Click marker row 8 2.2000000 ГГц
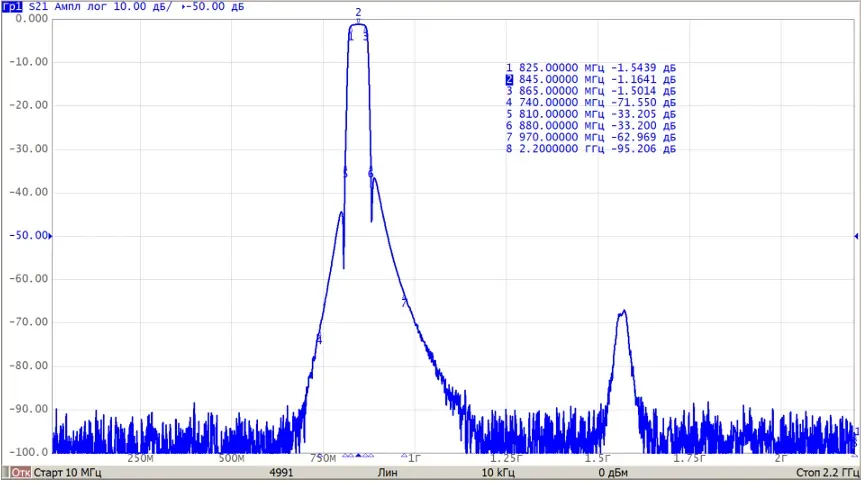Viewport: 861px width, 481px height. (591, 148)
